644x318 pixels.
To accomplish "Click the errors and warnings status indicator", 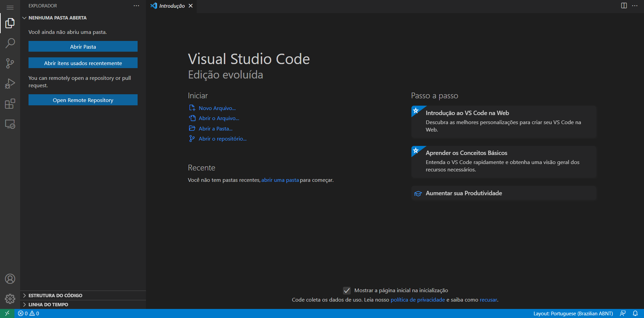I will click(x=29, y=313).
